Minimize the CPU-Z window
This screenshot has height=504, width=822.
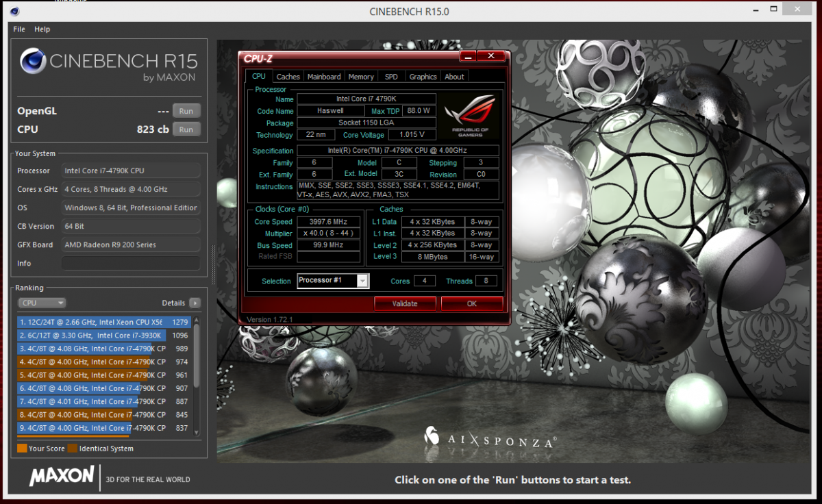[x=468, y=55]
